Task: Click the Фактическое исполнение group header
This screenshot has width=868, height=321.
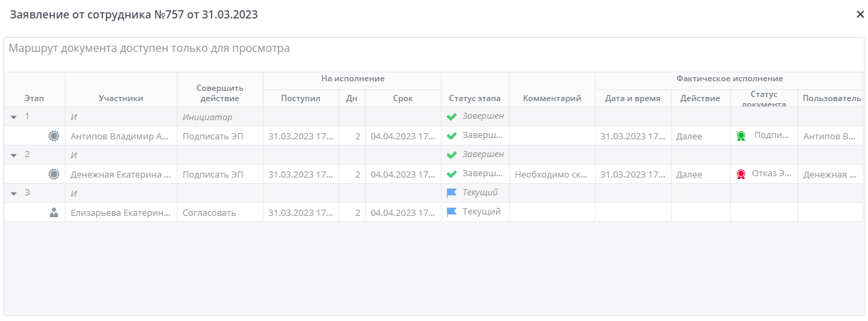Action: (x=729, y=79)
